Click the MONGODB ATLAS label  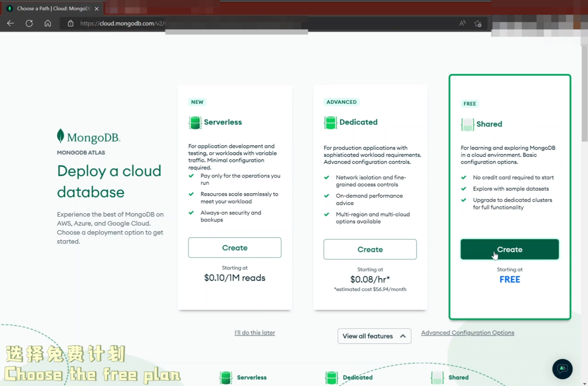pos(81,153)
